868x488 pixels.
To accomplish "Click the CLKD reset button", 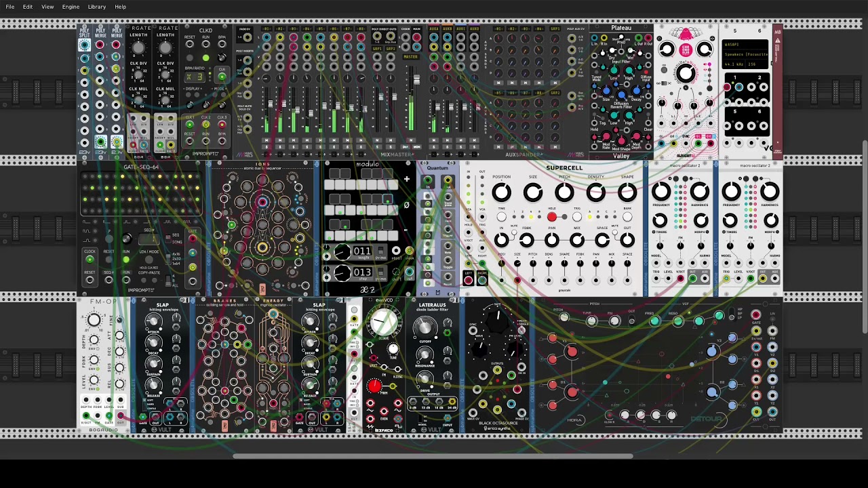I will 189,58.
